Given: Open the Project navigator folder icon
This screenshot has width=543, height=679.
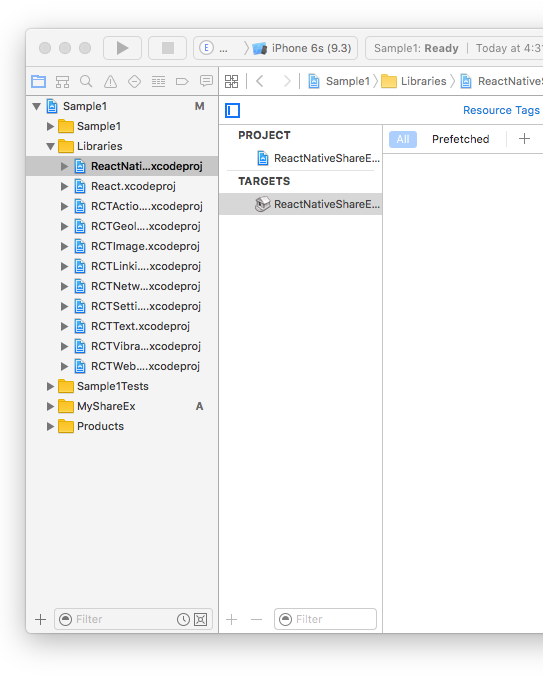Looking at the screenshot, I should coord(39,81).
